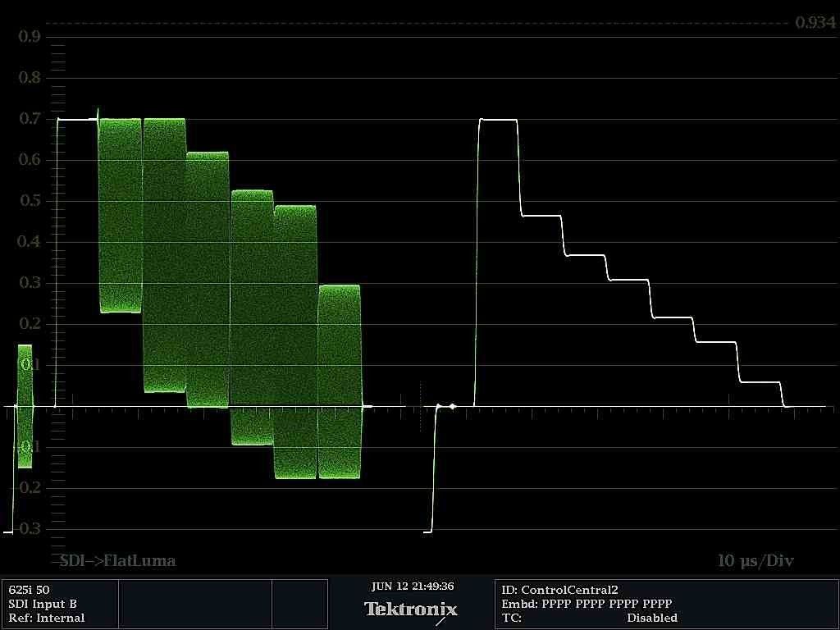Click the Tektronix logo in status bar
Screen dimensions: 840x630
(411, 609)
